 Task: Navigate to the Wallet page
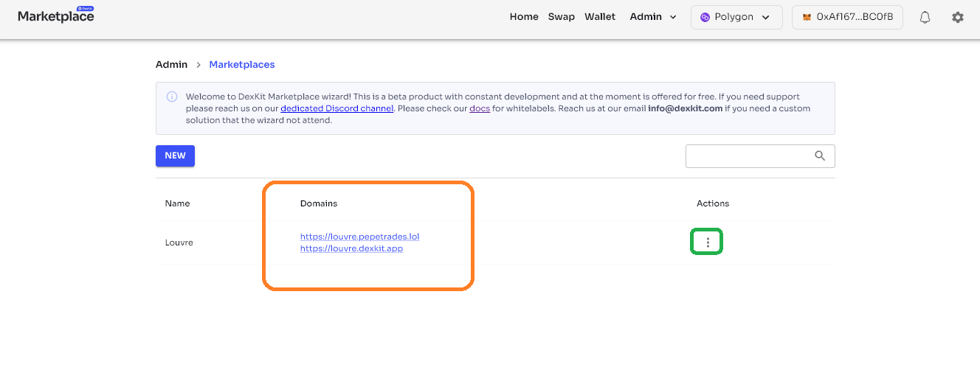[600, 17]
